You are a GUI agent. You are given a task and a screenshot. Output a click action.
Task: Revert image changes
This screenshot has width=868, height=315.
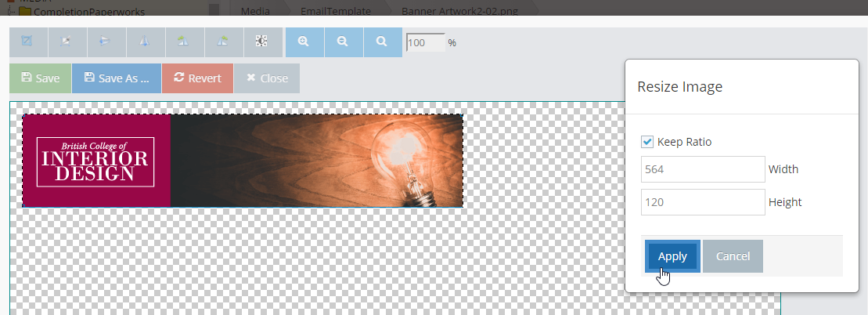[x=197, y=78]
